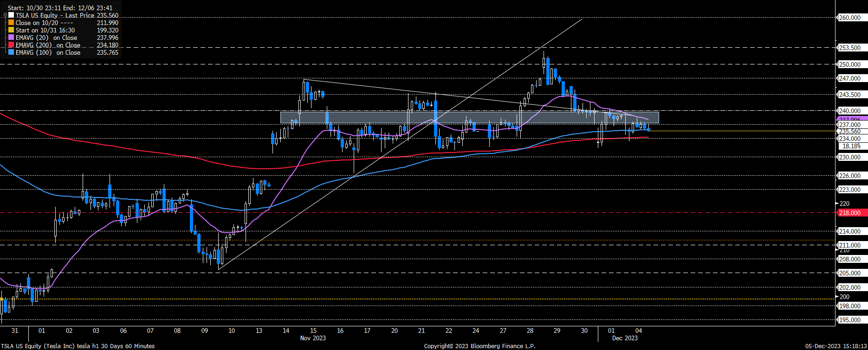Click the 17 date label on time axis

coord(367,331)
